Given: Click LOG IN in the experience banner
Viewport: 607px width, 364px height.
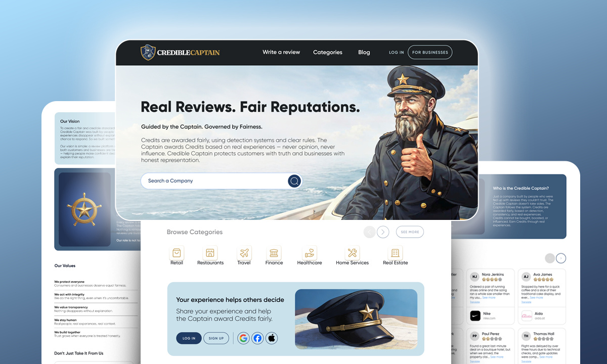Looking at the screenshot, I should pyautogui.click(x=189, y=338).
